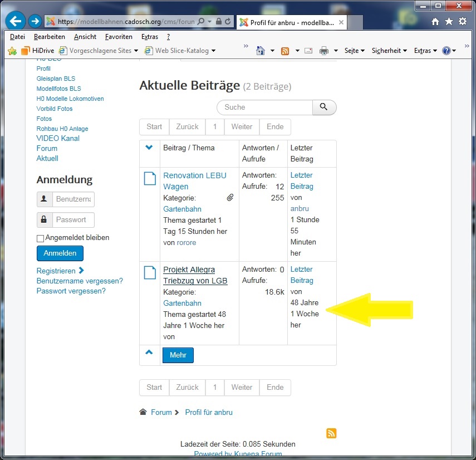Click the blue Anmelden button
The height and width of the screenshot is (460, 476).
[x=60, y=253]
